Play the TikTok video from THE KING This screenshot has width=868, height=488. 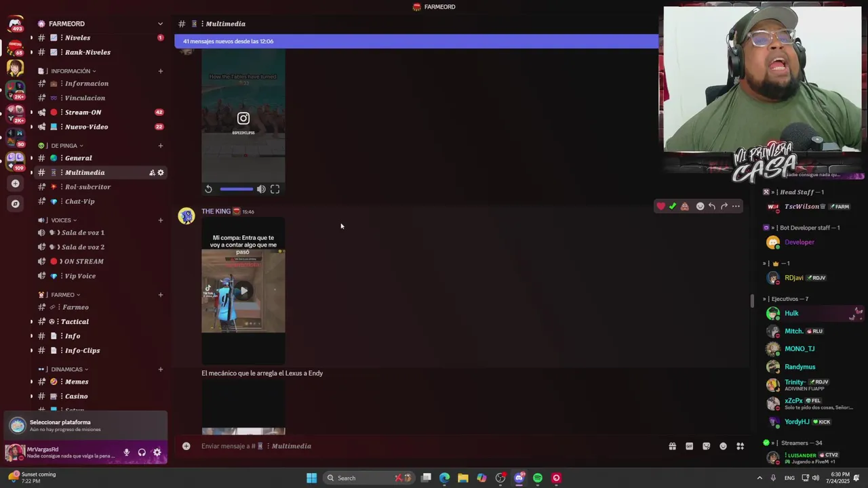tap(243, 291)
